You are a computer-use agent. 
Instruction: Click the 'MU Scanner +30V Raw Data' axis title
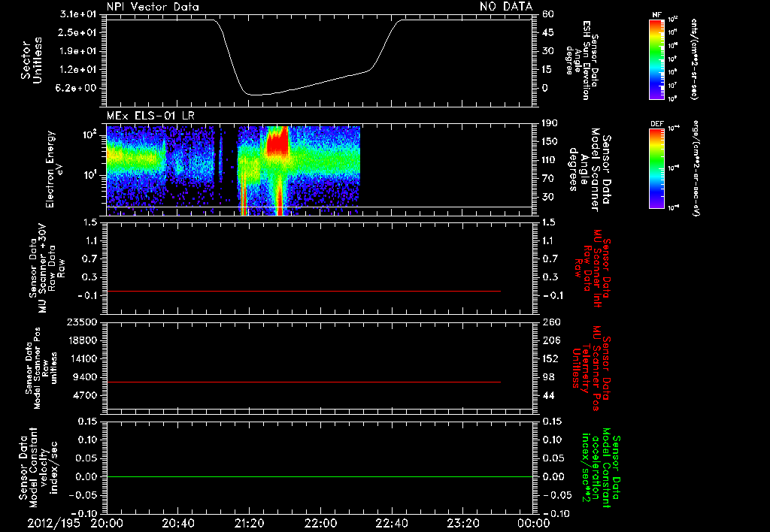click(46, 269)
